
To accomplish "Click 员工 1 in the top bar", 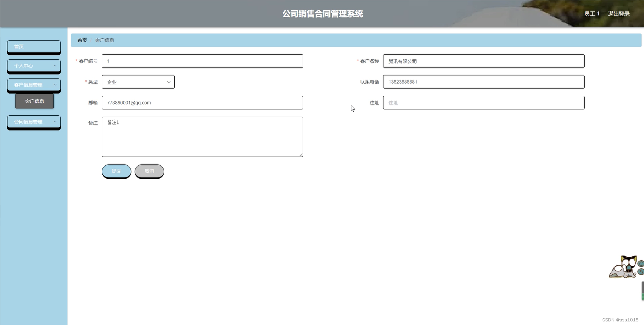I will click(592, 13).
